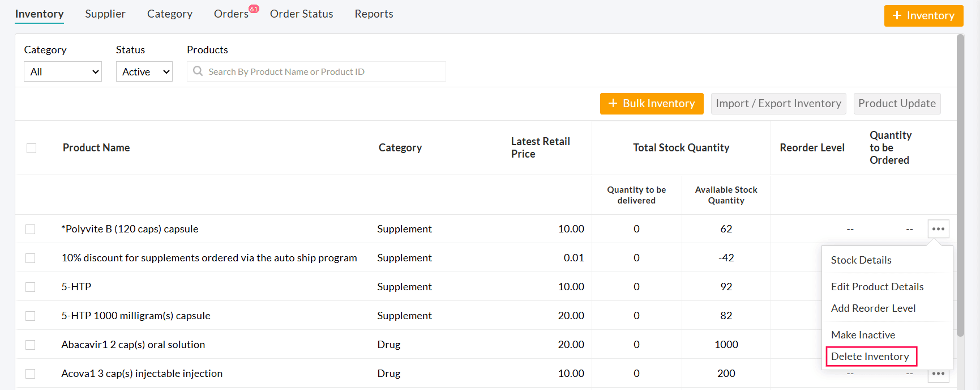Screen dimensions: 980x390
Task: Click Make Inactive menu option
Action: coord(863,335)
